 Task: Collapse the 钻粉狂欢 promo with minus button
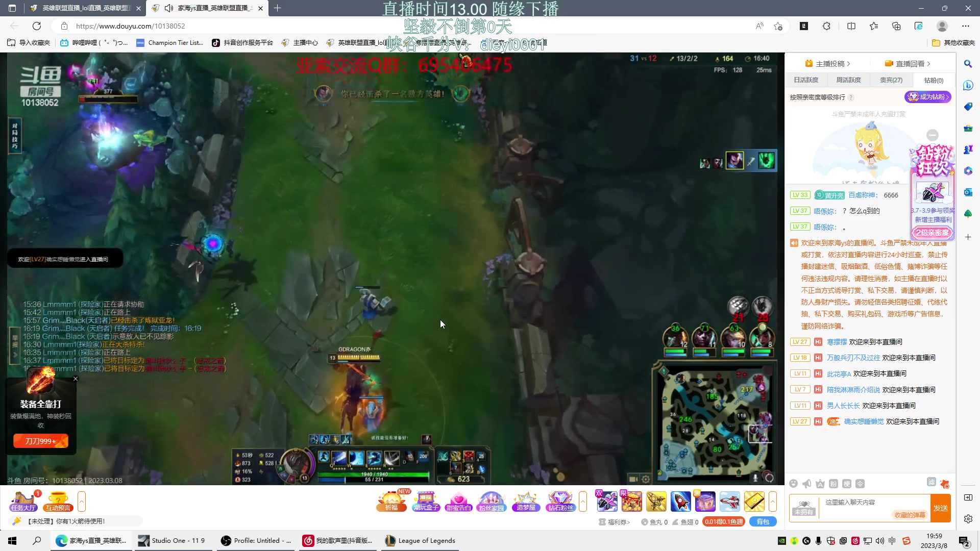pyautogui.click(x=933, y=135)
